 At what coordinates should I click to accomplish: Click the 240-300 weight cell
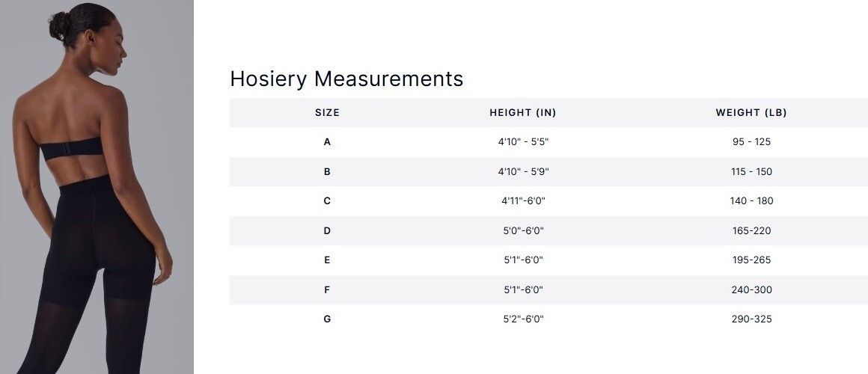tap(751, 290)
